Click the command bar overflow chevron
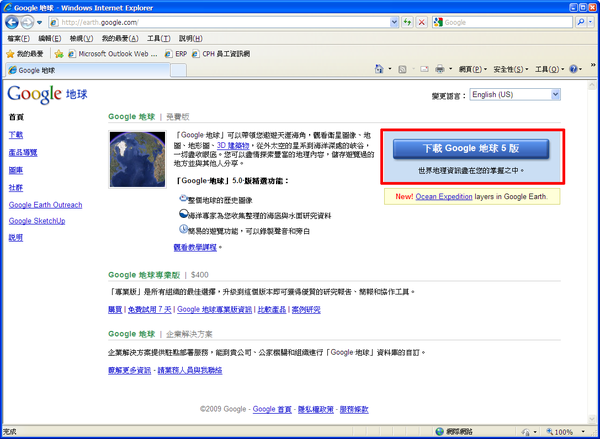The height and width of the screenshot is (439, 600). point(593,65)
